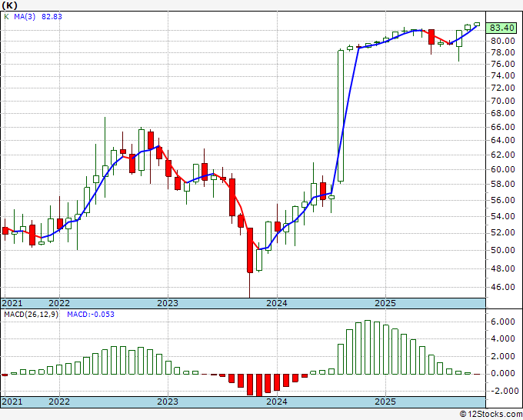This screenshot has height=420, width=523.
Task: Click 2024 on the MACD panel time axis
Action: 277,402
